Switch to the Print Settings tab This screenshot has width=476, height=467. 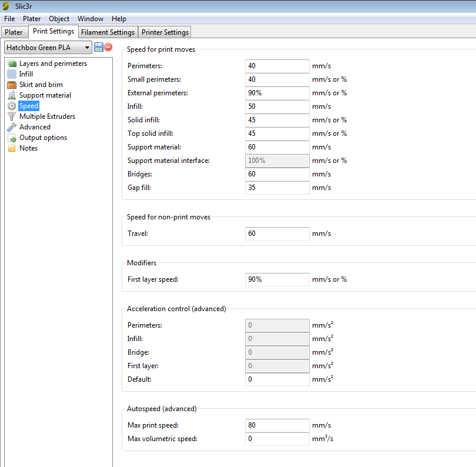tap(53, 31)
